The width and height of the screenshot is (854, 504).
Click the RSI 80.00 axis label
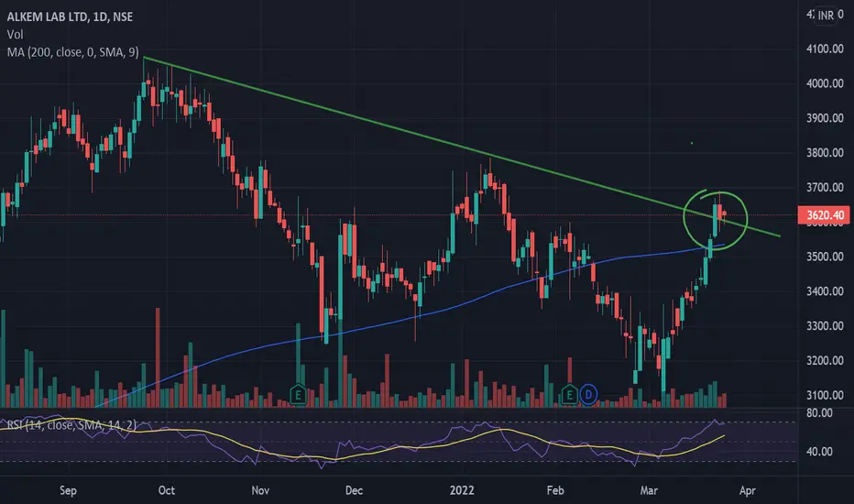point(819,413)
